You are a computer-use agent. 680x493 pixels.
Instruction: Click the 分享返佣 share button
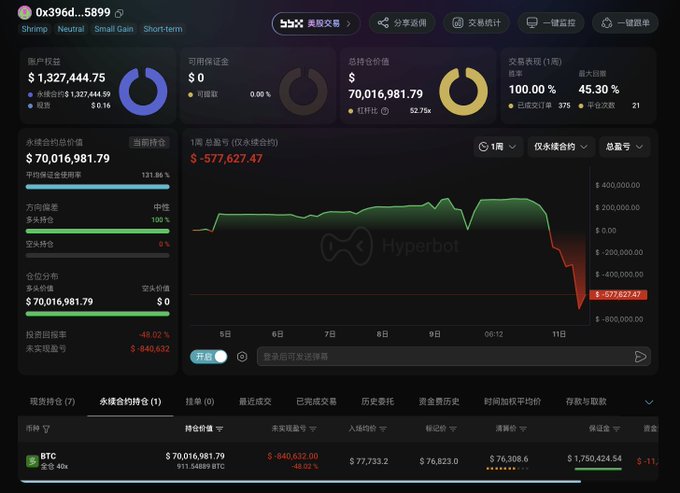point(402,23)
